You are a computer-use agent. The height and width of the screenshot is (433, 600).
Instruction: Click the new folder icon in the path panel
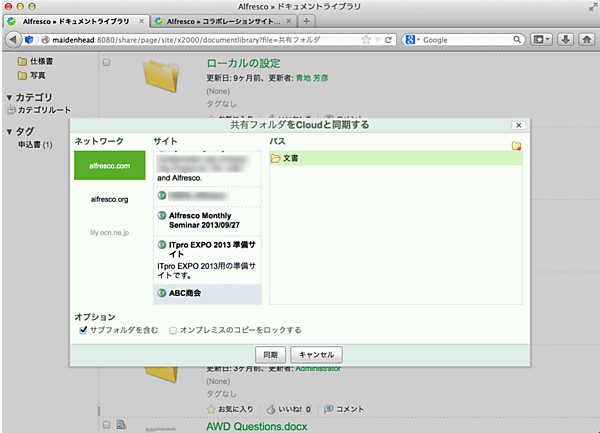516,145
